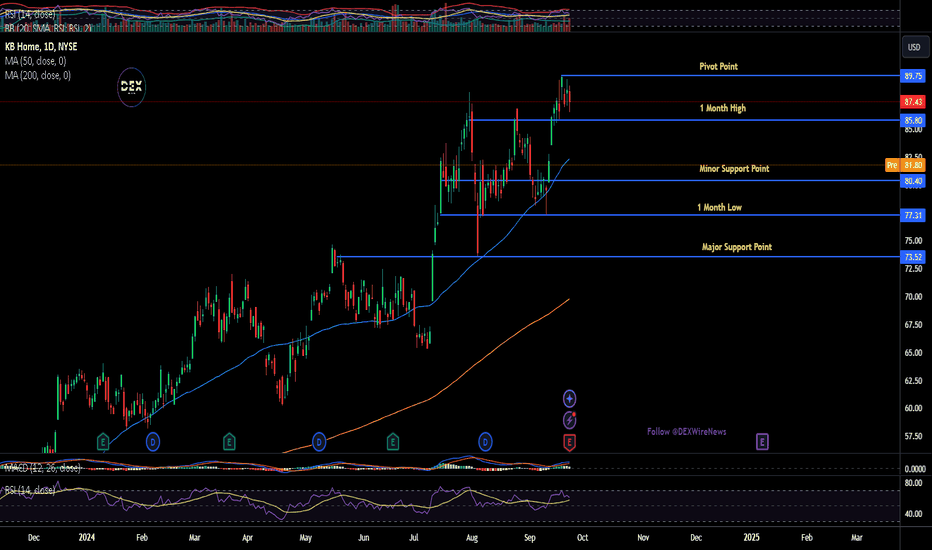The image size is (932, 550).
Task: Click the purple upcoming earnings marker in January 2025
Action: 762,442
